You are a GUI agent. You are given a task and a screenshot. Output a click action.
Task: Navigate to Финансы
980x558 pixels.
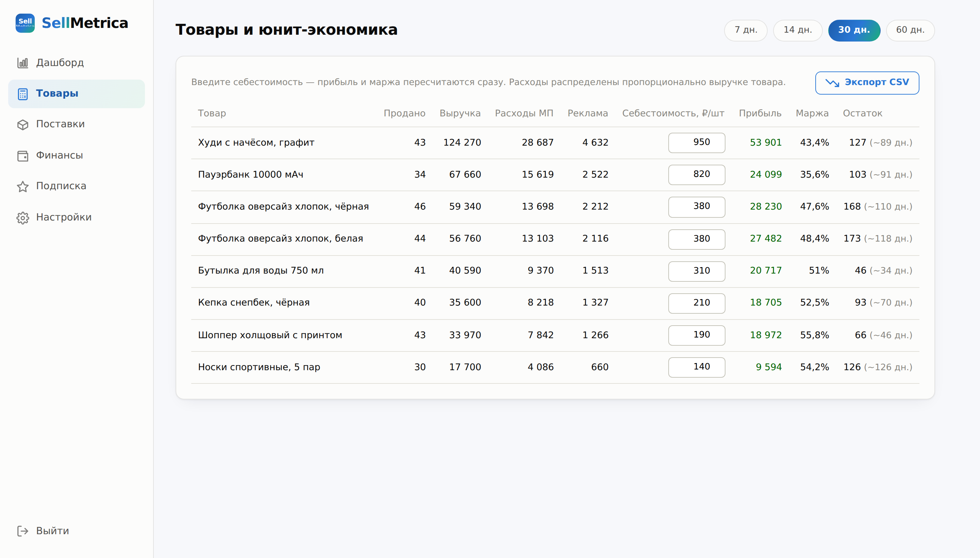77,155
